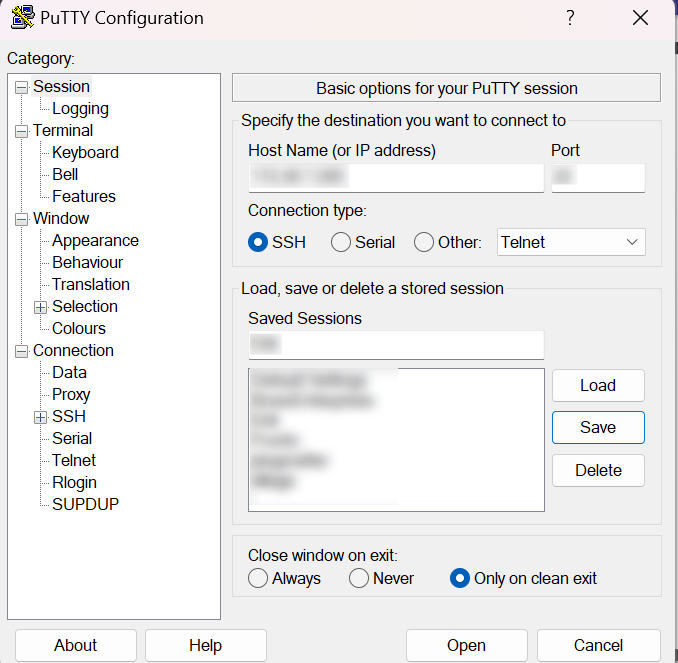Collapse the Terminal category node
The height and width of the screenshot is (663, 678).
22,131
